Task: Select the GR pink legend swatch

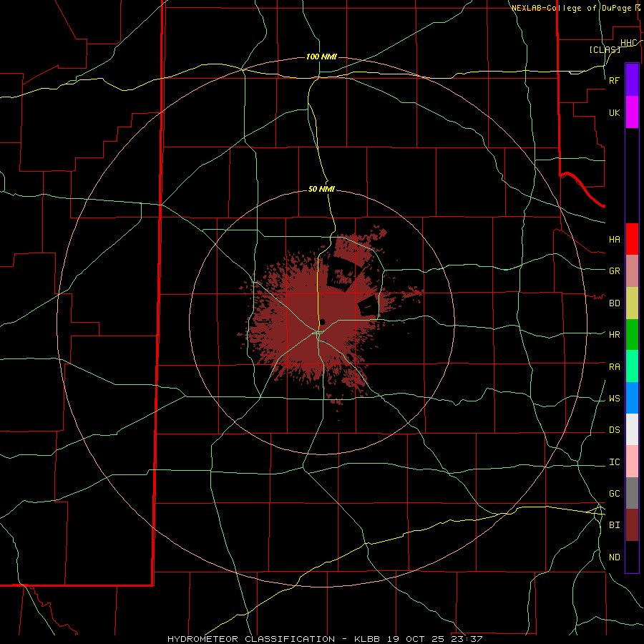Action: [x=632, y=271]
